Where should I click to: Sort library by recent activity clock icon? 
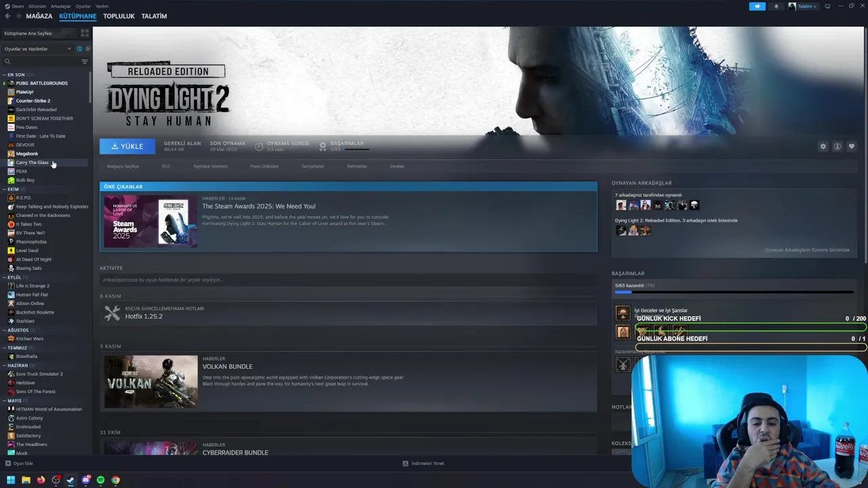click(79, 49)
